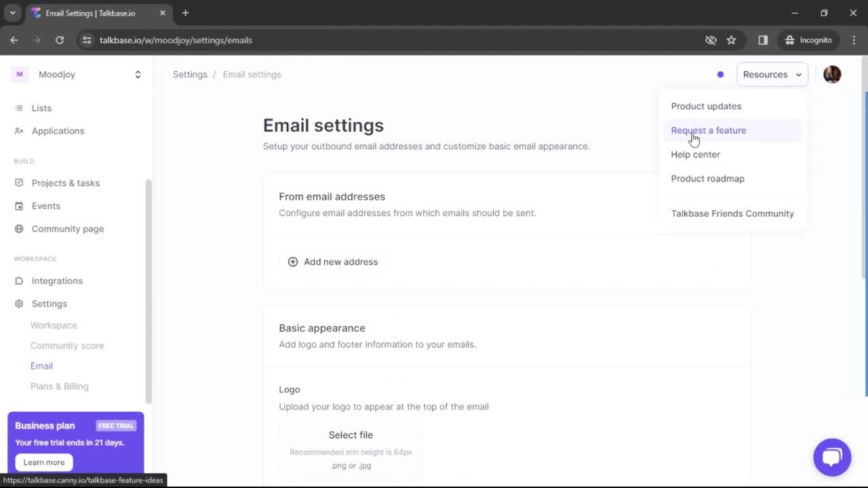Image resolution: width=868 pixels, height=488 pixels.
Task: Click the Events calendar icon
Action: coord(19,206)
